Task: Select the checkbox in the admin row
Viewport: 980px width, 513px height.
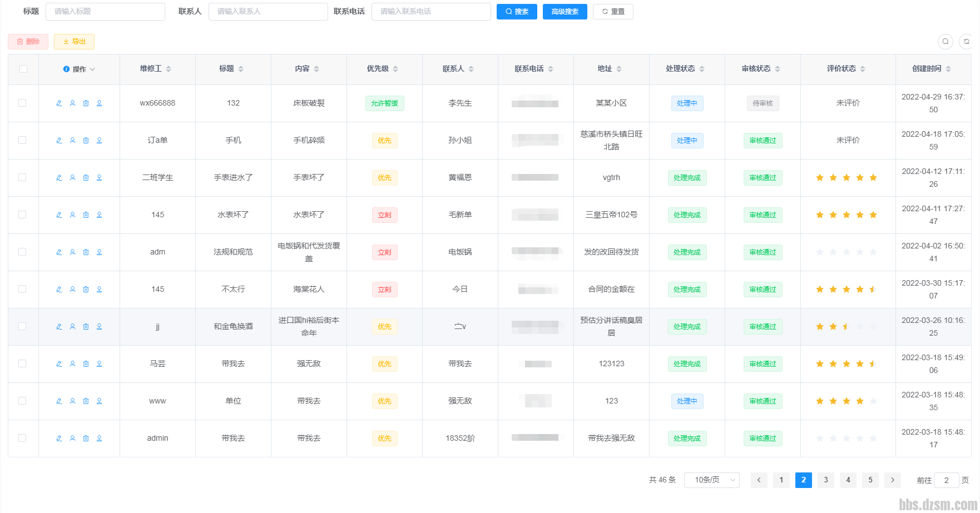Action: click(x=22, y=438)
